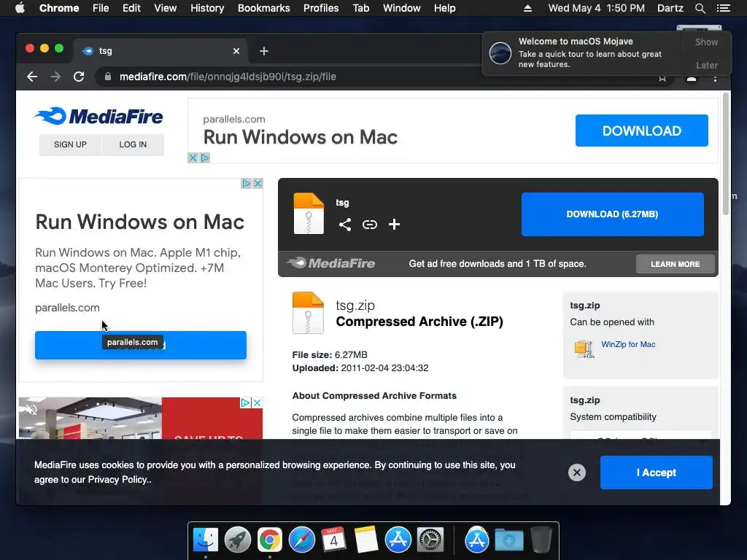Click the LOG IN button
Viewport: 747px width, 560px height.
133,145
